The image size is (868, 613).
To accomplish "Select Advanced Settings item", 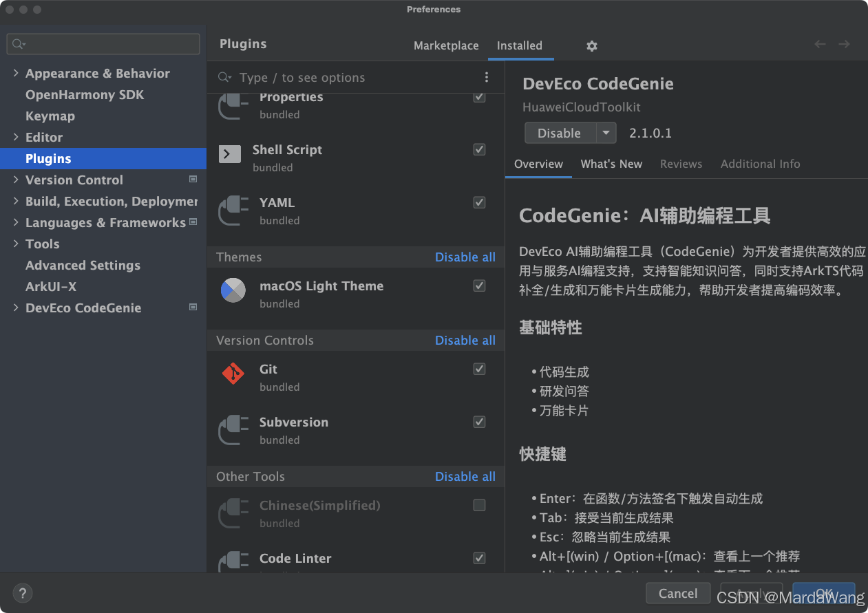I will coord(83,265).
